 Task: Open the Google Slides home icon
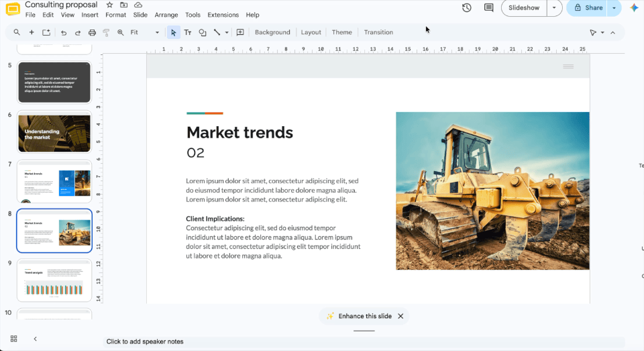[x=13, y=9]
